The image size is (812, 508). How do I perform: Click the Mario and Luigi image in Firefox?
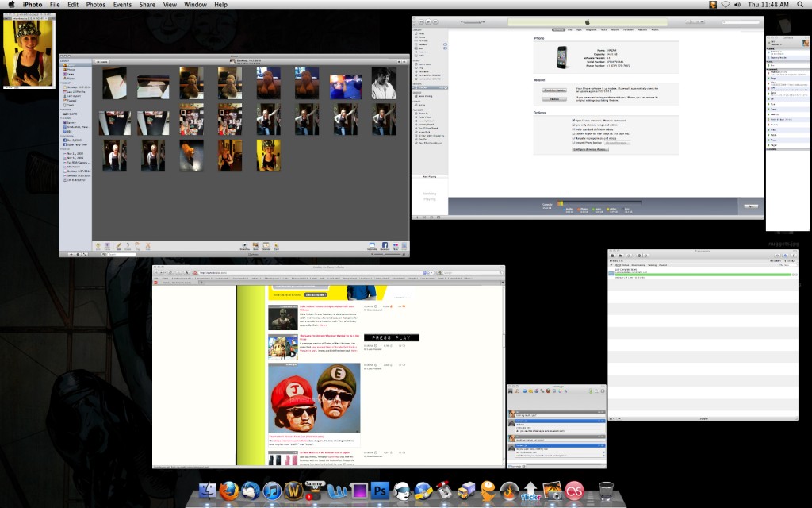(x=314, y=398)
